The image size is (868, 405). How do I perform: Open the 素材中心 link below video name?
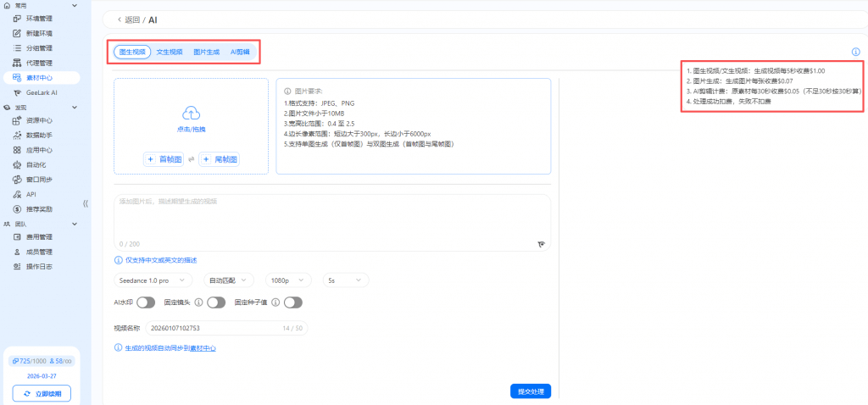[201, 348]
